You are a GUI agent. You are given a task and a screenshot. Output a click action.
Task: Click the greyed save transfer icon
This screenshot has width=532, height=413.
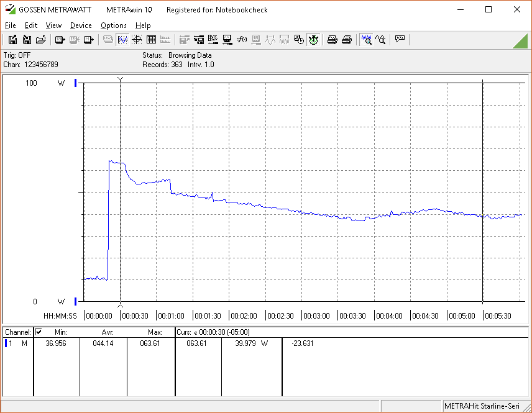pos(185,40)
